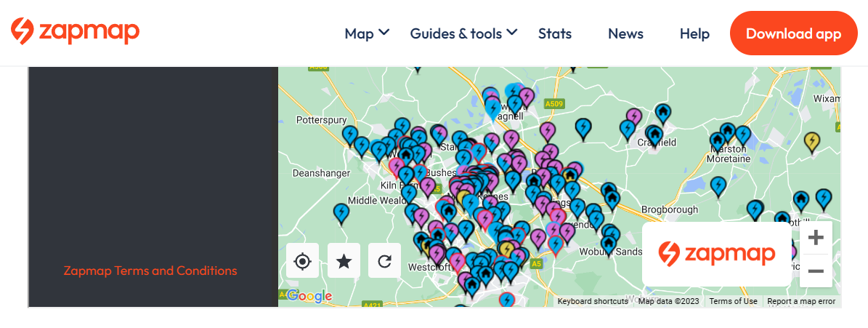Open the Help page
Image resolution: width=868 pixels, height=328 pixels.
point(694,33)
